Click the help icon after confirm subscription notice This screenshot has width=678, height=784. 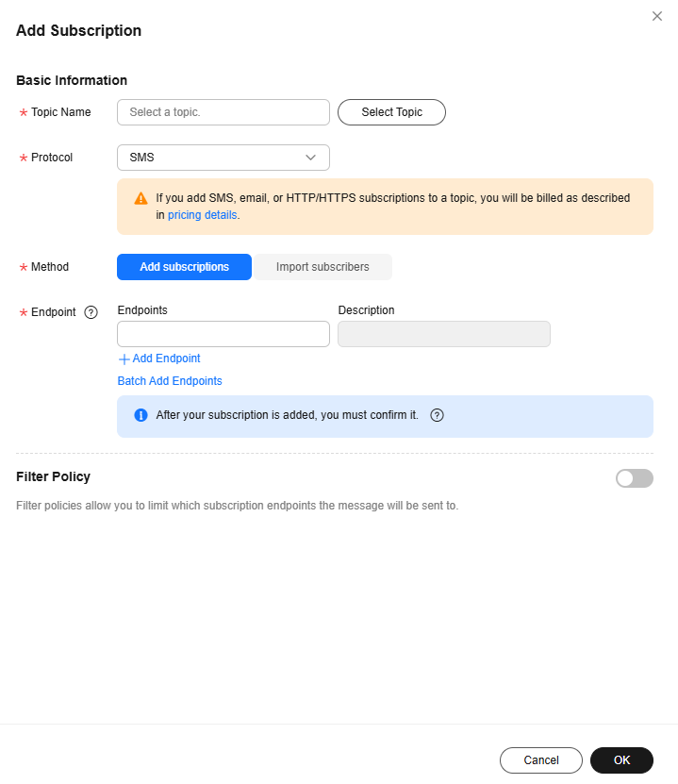(438, 415)
